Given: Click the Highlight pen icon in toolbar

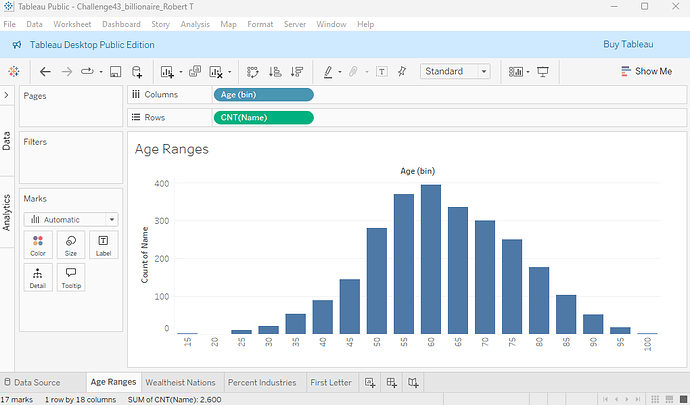Looking at the screenshot, I should (328, 72).
